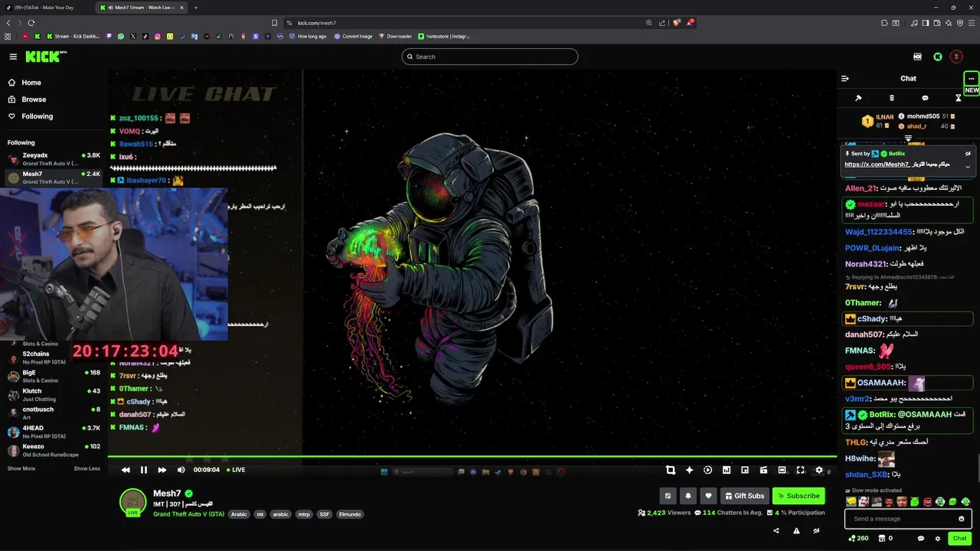
Task: Reload the page
Action: (x=31, y=23)
